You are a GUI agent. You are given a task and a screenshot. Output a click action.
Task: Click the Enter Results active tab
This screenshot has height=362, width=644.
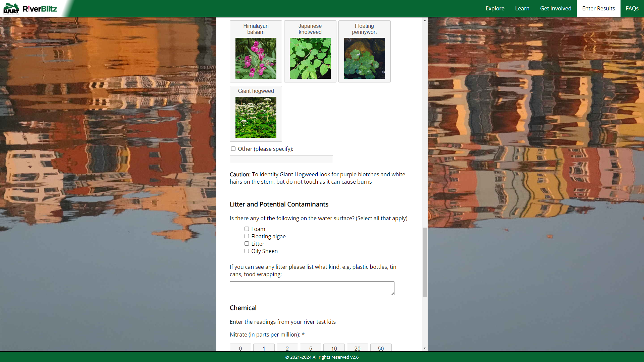point(598,8)
